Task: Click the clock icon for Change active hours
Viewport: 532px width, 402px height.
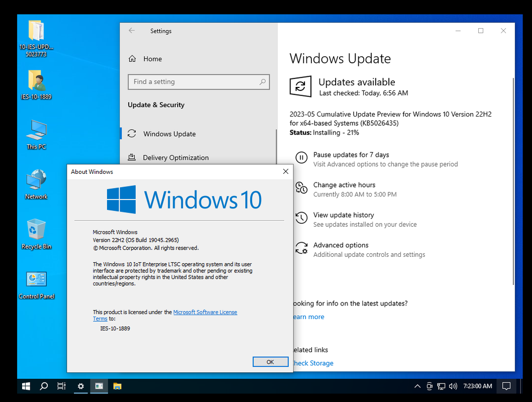Action: pyautogui.click(x=301, y=187)
